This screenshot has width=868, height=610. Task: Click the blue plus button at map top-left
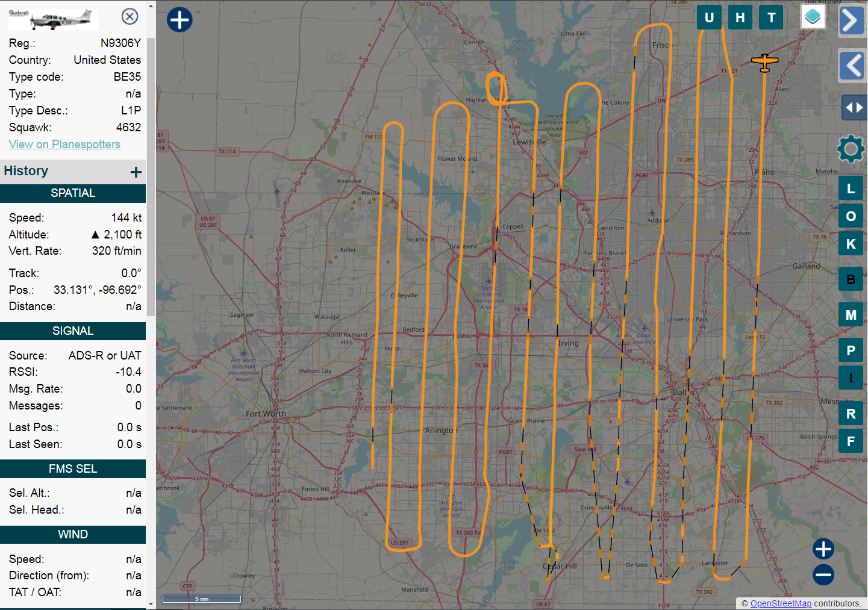(x=180, y=19)
